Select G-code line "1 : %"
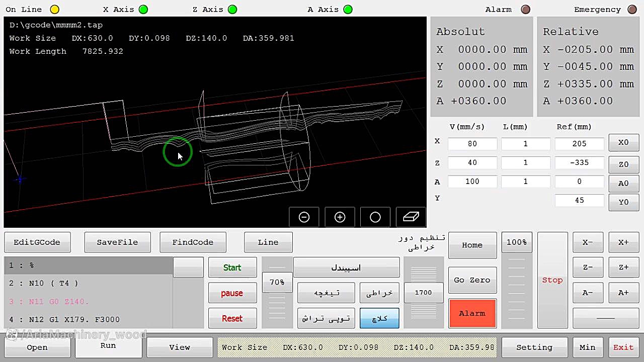Screen dimensions: 644x362 click(x=89, y=265)
